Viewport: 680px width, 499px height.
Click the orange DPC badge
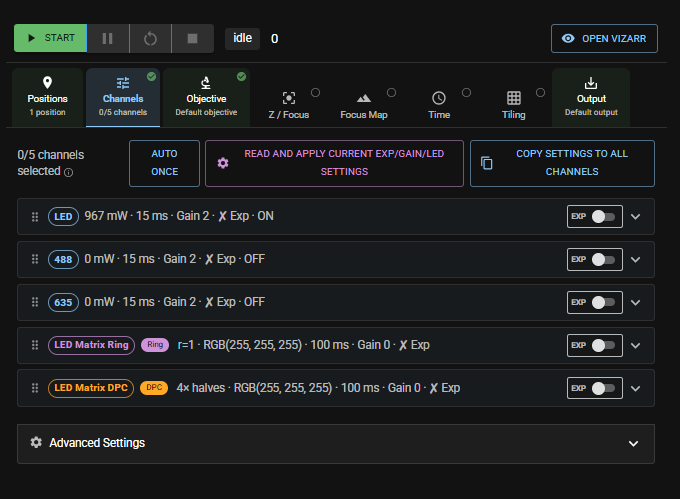(x=154, y=388)
